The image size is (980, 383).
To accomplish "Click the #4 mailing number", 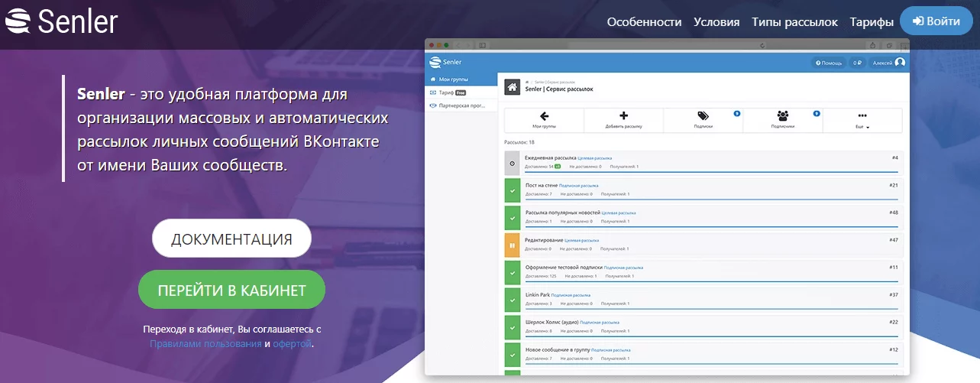I will coord(894,157).
